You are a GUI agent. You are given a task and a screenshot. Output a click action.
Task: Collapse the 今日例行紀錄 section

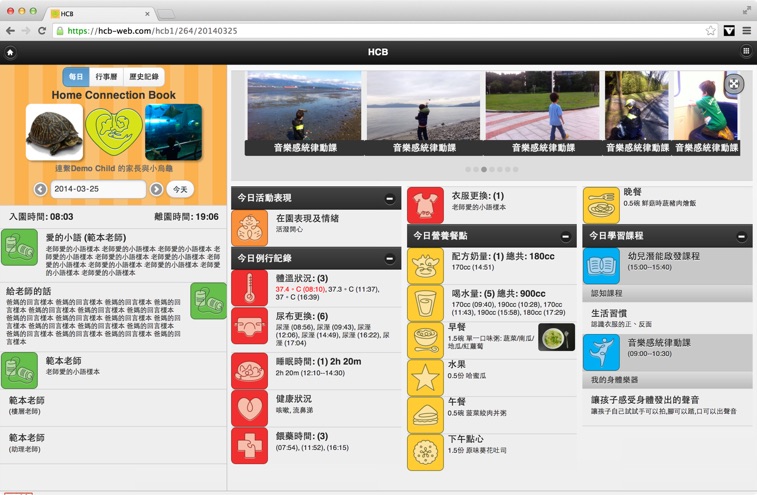(390, 259)
